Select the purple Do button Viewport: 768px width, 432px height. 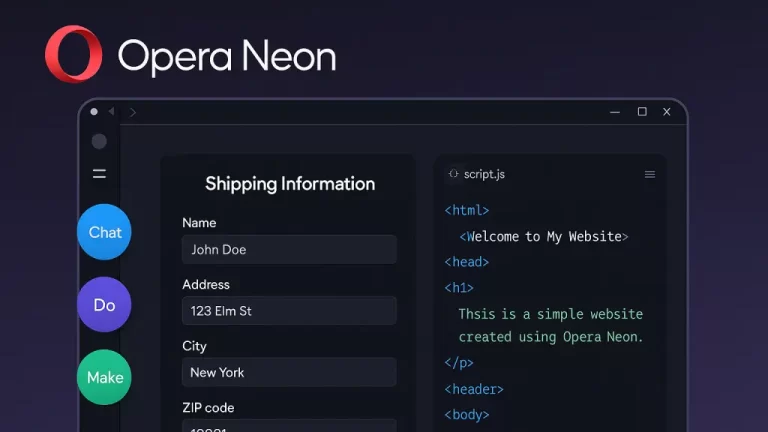point(104,305)
